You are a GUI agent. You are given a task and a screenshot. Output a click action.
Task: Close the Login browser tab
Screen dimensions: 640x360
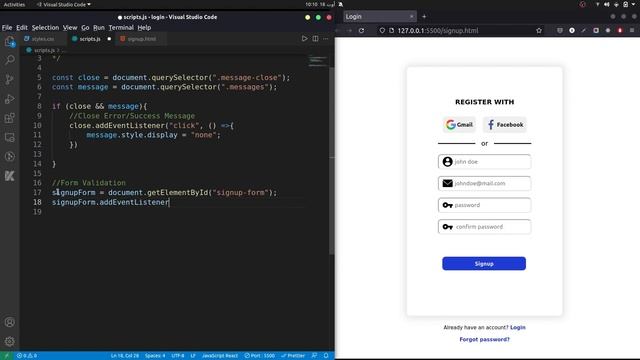[x=411, y=17]
